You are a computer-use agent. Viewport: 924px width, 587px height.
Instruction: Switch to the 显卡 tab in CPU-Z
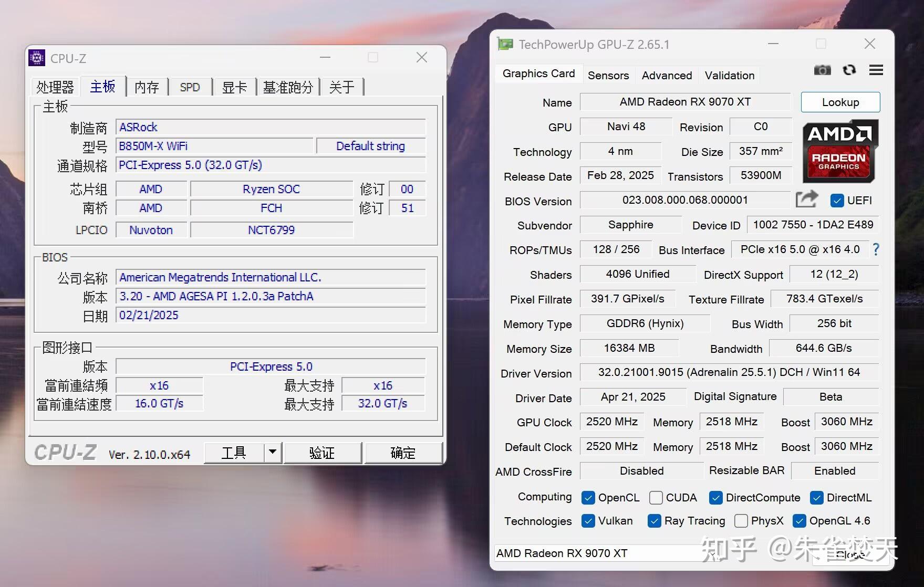tap(234, 87)
